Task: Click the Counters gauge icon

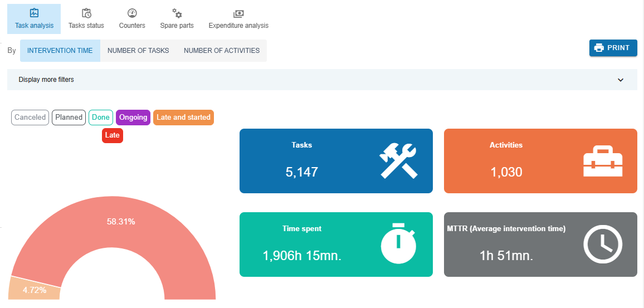Action: coord(132,13)
